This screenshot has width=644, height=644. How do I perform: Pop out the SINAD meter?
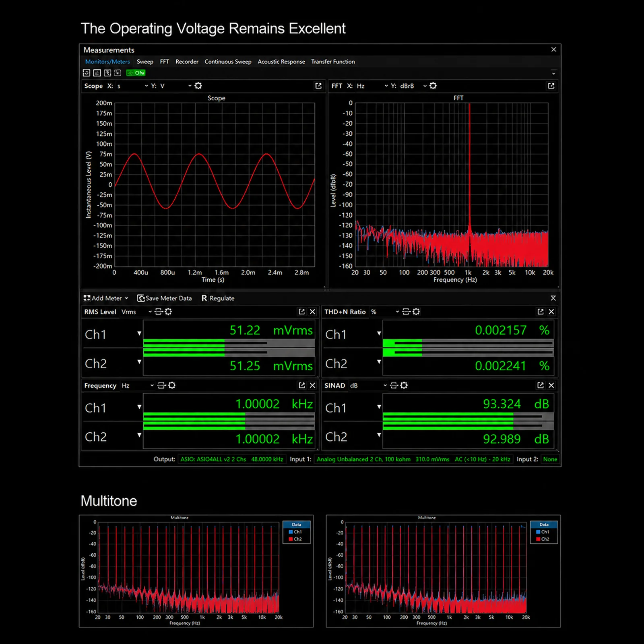[541, 385]
